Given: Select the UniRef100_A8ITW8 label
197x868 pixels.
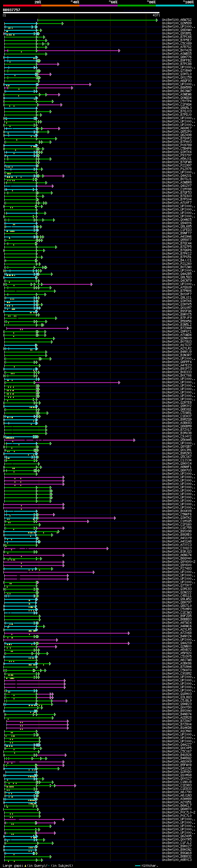Looking at the screenshot, I should [177, 660].
